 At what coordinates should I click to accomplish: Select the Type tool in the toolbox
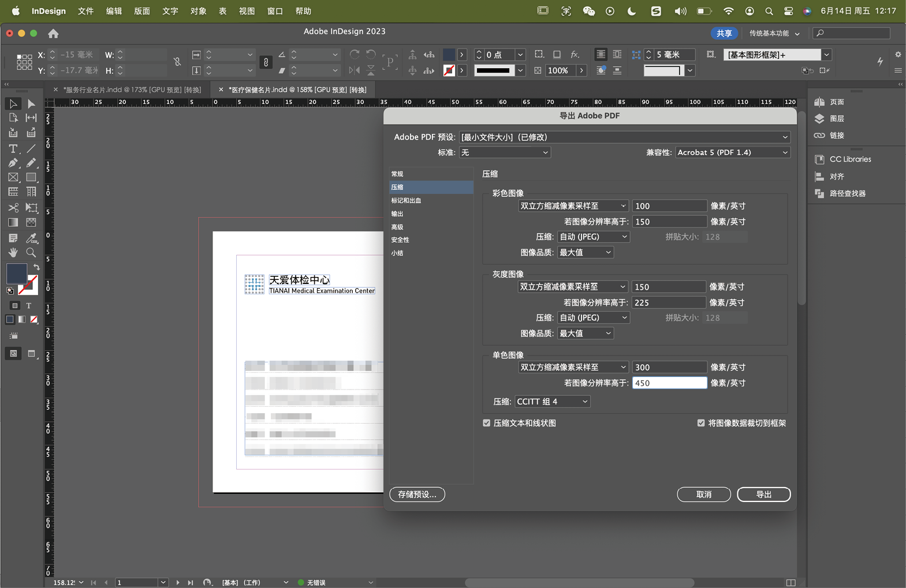13,149
